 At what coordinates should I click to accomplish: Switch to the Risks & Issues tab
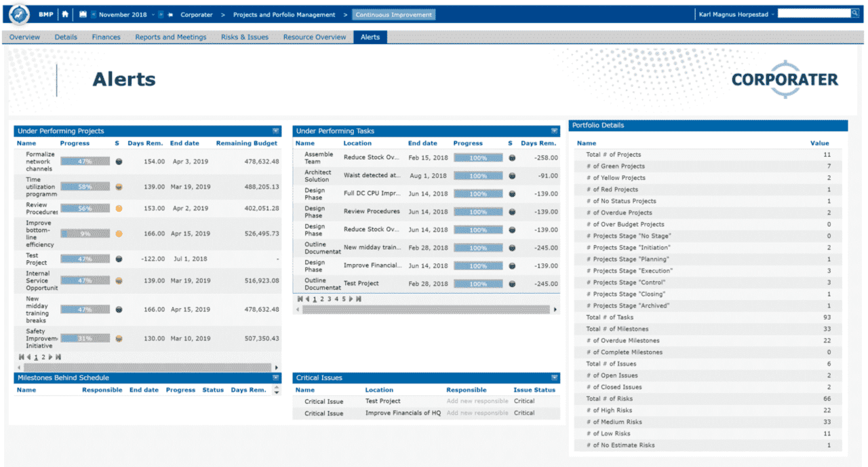[x=244, y=37]
